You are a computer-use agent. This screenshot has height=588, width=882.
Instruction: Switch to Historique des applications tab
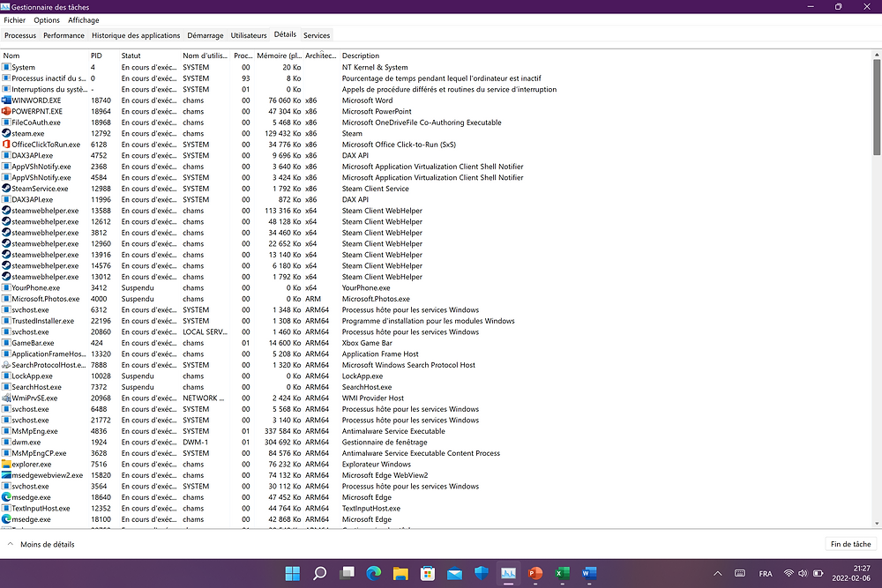[x=136, y=35]
